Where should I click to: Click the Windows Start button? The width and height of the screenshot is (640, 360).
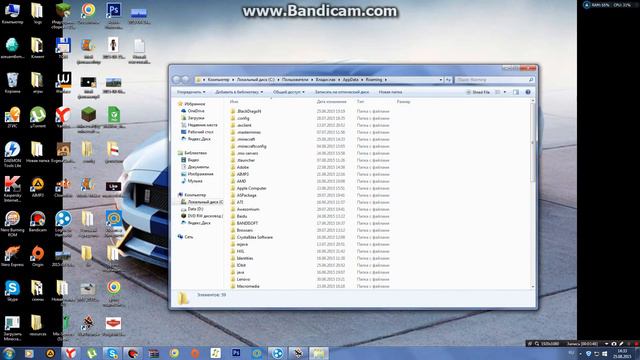click(8, 353)
